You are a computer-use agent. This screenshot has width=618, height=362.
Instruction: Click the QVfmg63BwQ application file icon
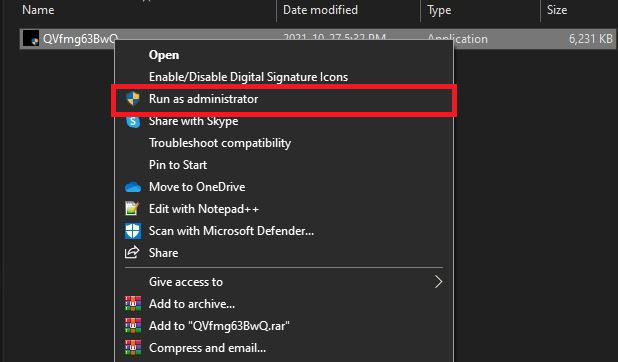pyautogui.click(x=31, y=38)
